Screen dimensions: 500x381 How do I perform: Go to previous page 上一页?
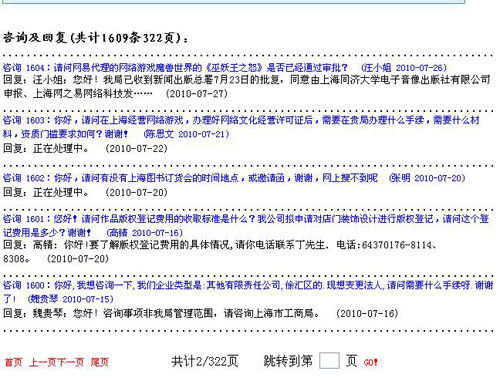[43, 362]
